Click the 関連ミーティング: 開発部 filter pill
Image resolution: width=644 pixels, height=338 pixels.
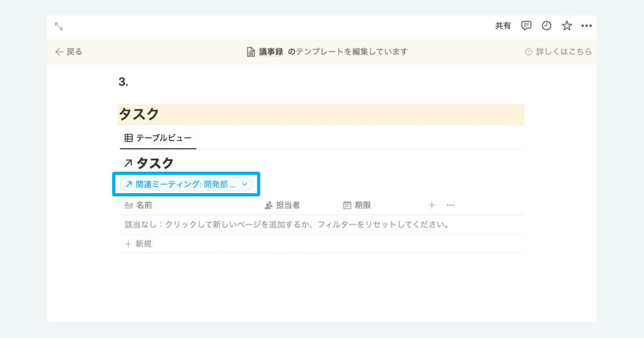tap(186, 184)
